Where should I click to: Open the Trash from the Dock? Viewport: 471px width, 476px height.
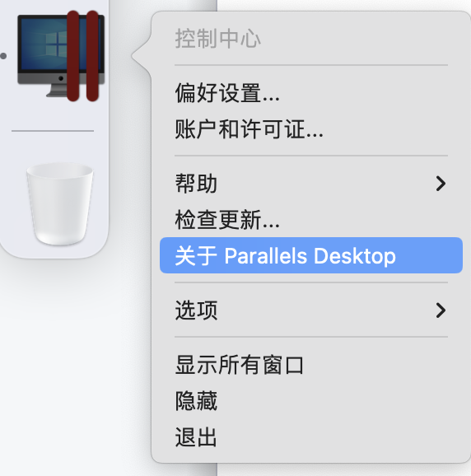(x=60, y=203)
